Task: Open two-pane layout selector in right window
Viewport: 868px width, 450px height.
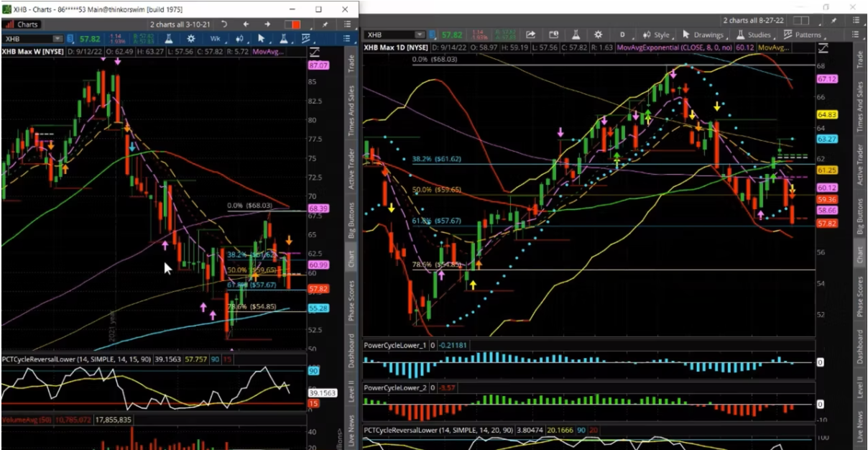Action: click(803, 21)
